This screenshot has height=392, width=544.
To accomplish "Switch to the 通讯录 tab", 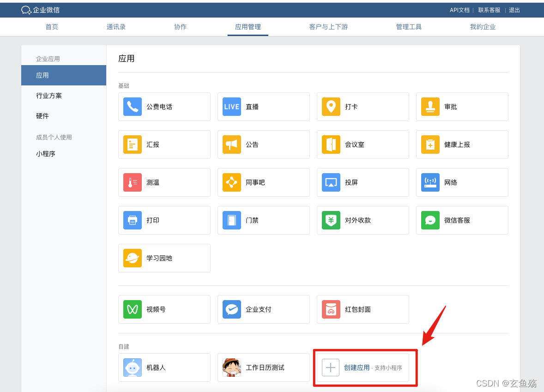I will tap(116, 27).
